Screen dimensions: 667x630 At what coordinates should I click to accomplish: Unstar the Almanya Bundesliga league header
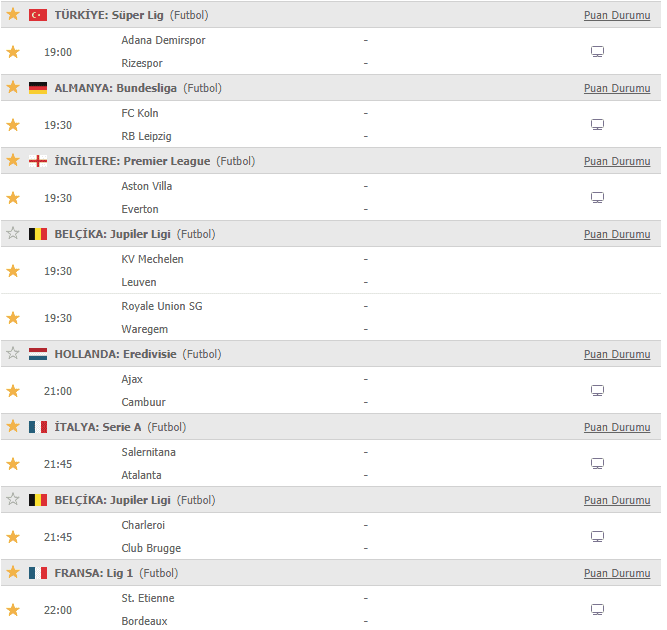pyautogui.click(x=13, y=87)
